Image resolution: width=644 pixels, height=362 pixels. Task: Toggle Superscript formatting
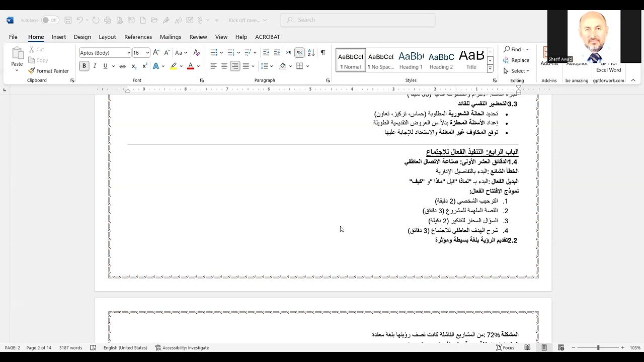144,66
